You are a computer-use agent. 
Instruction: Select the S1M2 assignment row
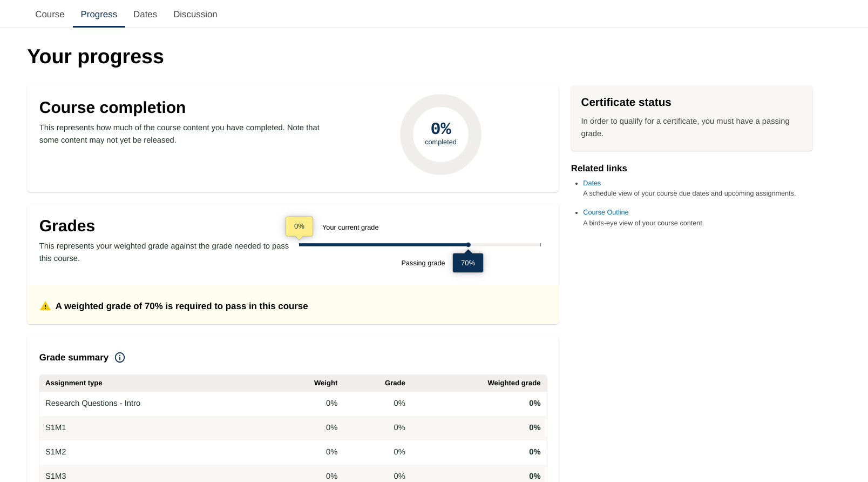[x=56, y=452]
